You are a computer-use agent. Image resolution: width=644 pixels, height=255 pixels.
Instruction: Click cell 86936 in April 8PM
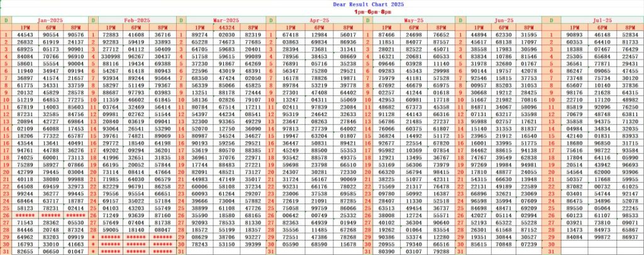[x=348, y=42]
